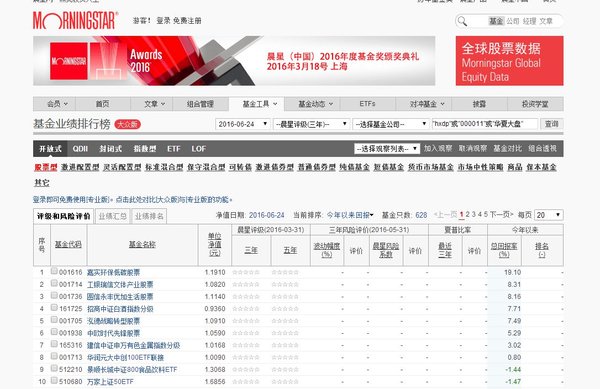
Task: Switch to the QDII tab
Action: pyautogui.click(x=80, y=149)
